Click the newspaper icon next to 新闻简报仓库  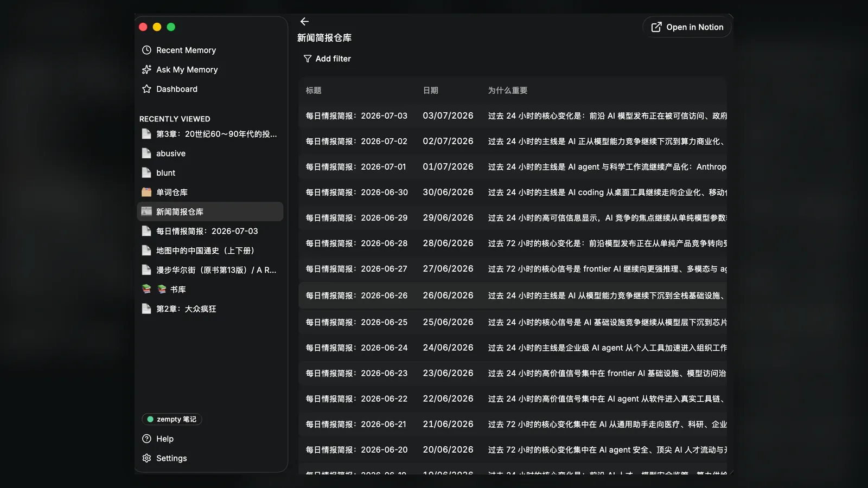pyautogui.click(x=146, y=211)
